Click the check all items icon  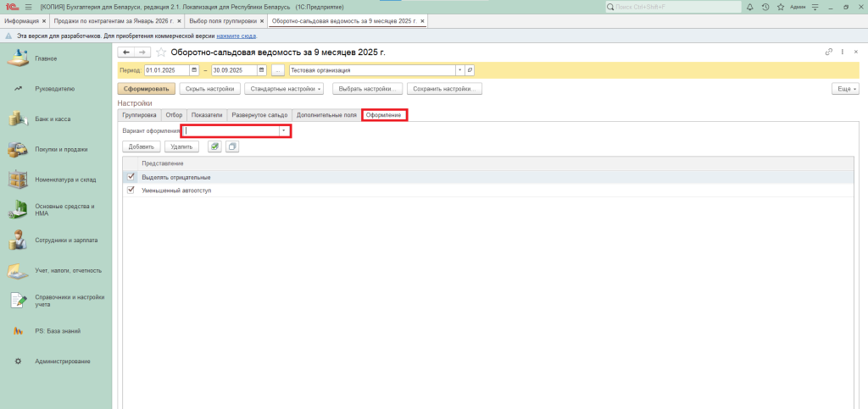pos(214,146)
